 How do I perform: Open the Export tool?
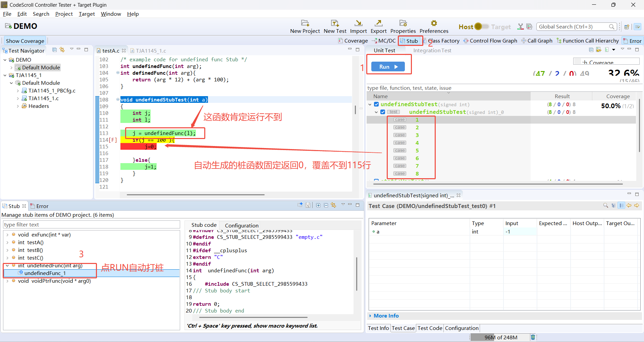(378, 23)
